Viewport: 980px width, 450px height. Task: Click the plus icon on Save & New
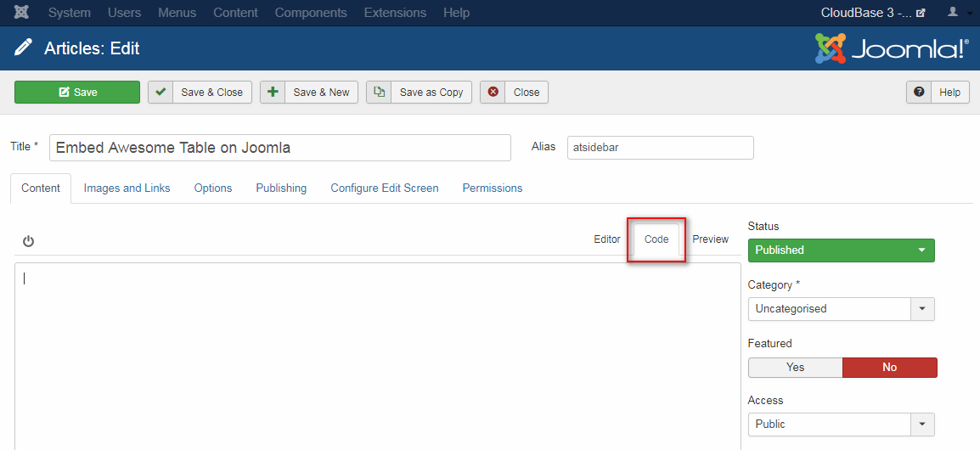pos(273,92)
